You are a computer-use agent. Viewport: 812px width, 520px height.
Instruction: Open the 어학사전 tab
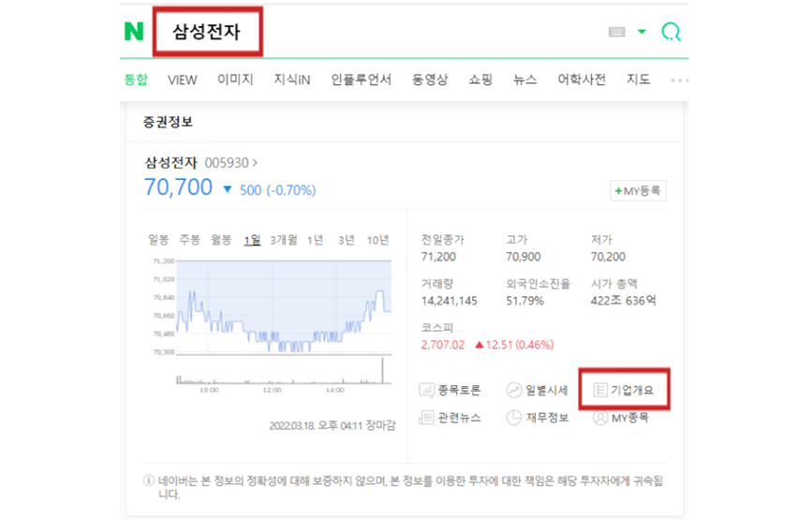(x=582, y=80)
